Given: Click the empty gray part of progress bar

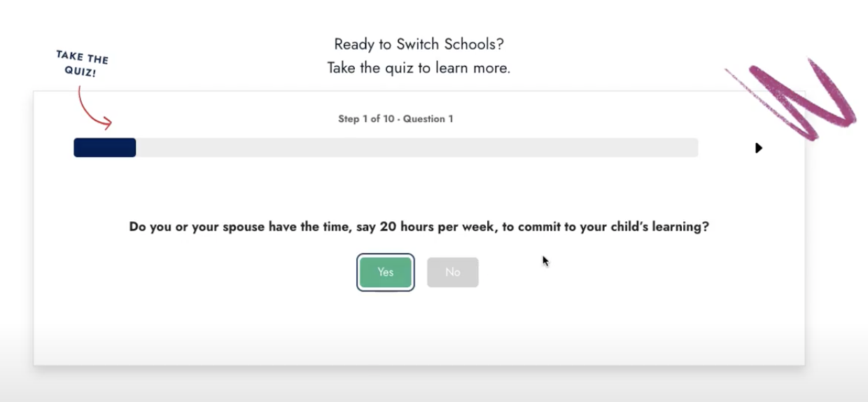Looking at the screenshot, I should [417, 148].
